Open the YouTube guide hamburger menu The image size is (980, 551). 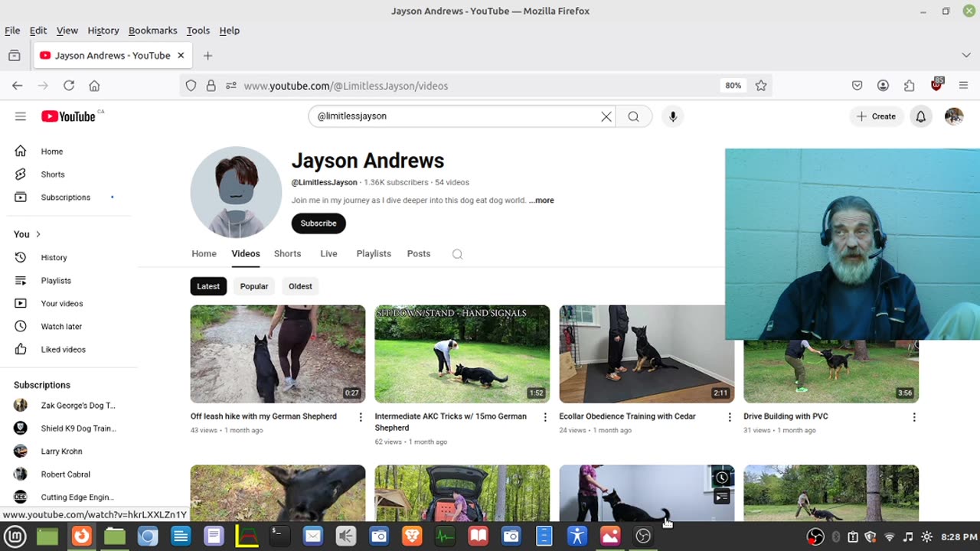[21, 116]
